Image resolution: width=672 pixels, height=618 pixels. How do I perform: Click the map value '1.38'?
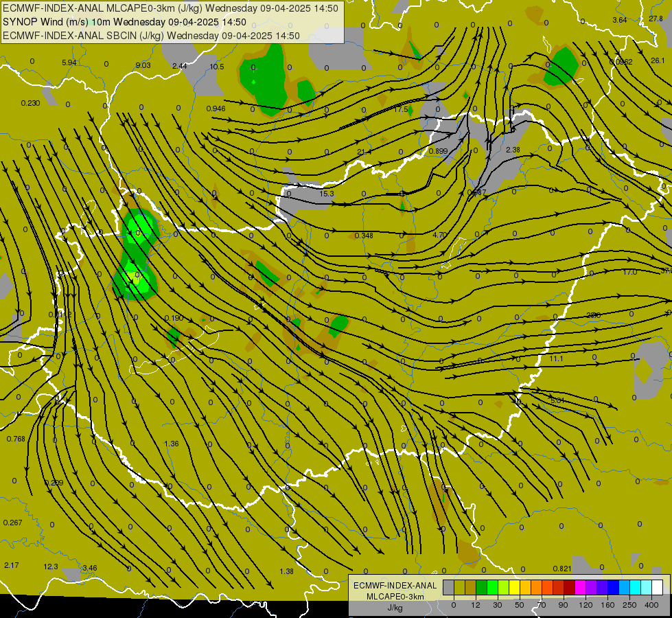coord(286,571)
